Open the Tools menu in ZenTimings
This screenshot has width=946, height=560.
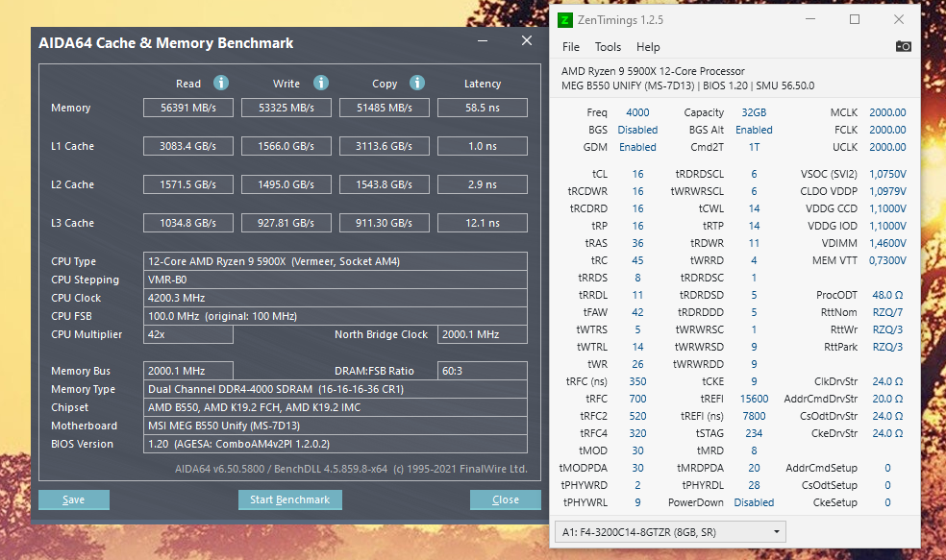pos(608,47)
